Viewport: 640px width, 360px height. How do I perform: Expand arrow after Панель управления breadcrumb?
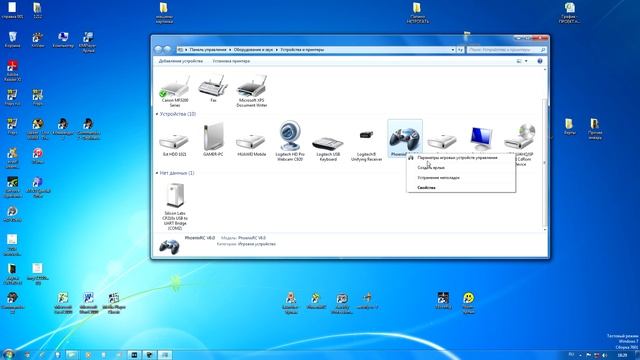230,50
